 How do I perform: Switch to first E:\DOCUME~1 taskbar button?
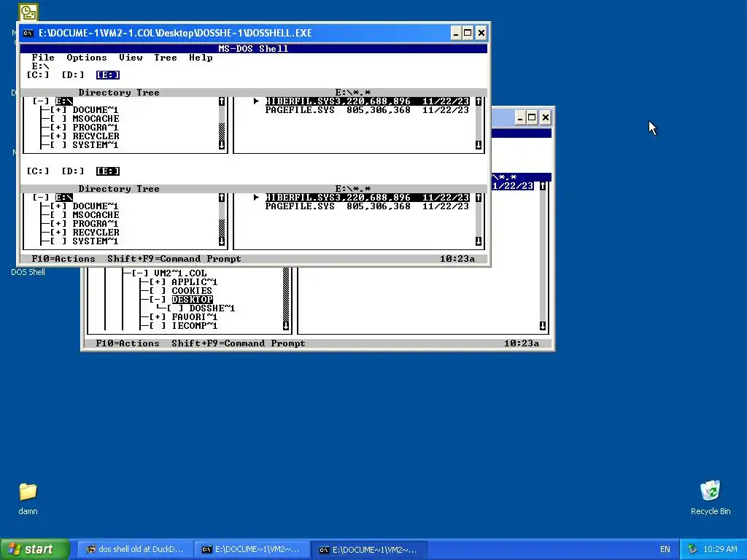pyautogui.click(x=252, y=549)
